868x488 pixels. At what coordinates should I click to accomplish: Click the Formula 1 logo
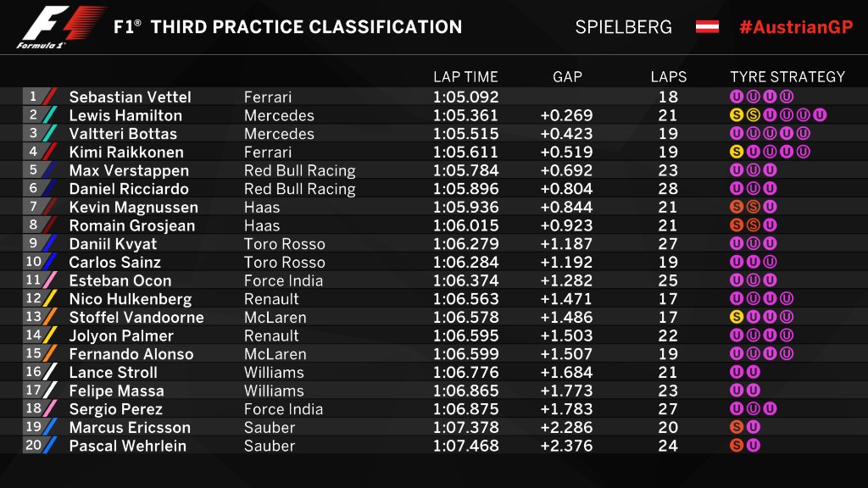click(x=61, y=26)
